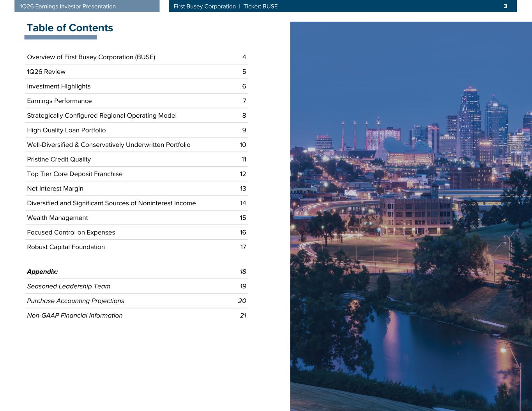Open Diversified and Significant Sources of Noninterest Income
The image size is (532, 411).
pos(111,203)
